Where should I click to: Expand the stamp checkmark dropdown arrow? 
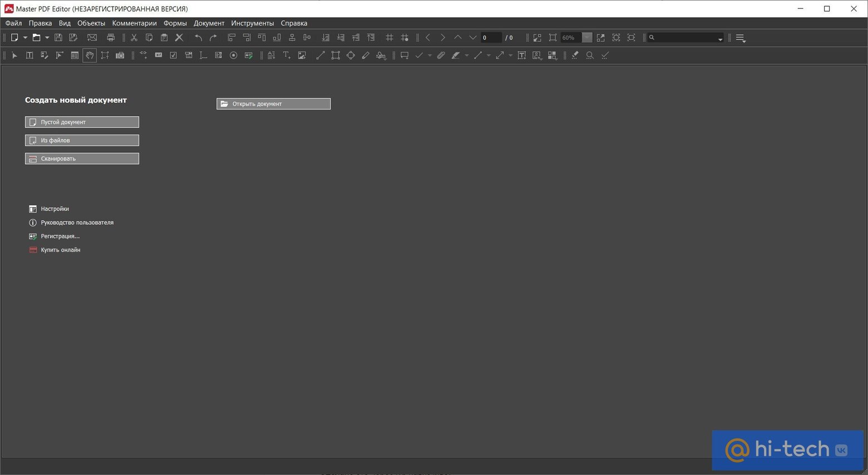tap(430, 56)
